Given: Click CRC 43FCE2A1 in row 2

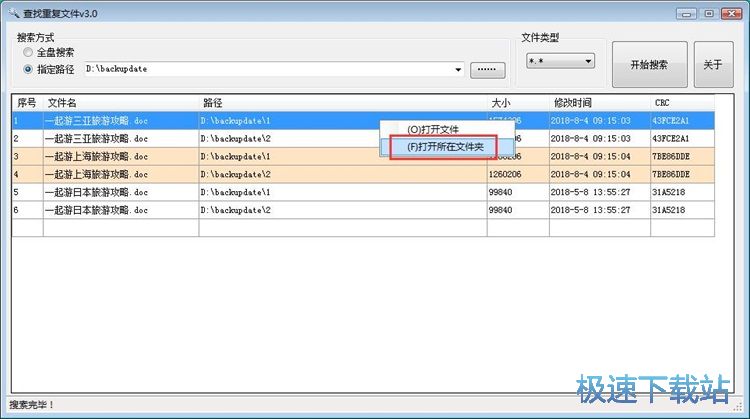Looking at the screenshot, I should [x=671, y=139].
